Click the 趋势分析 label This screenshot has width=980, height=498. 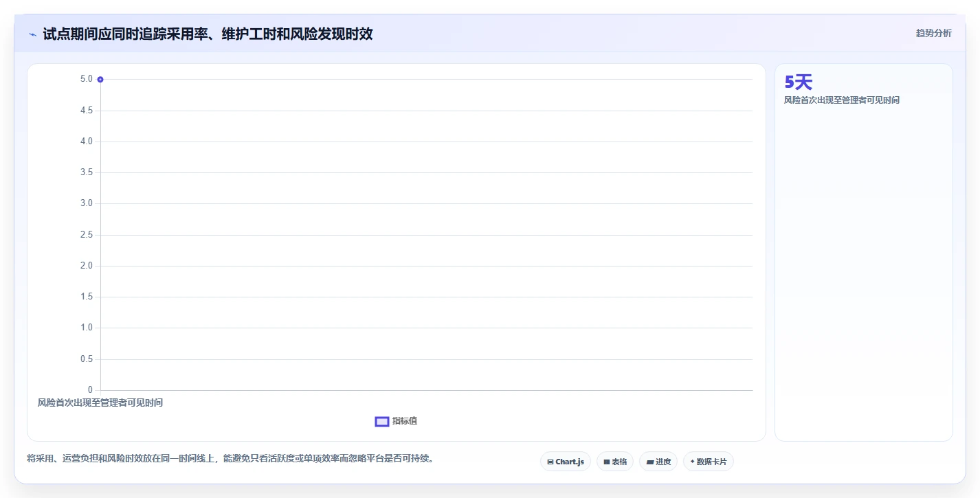[x=934, y=33]
